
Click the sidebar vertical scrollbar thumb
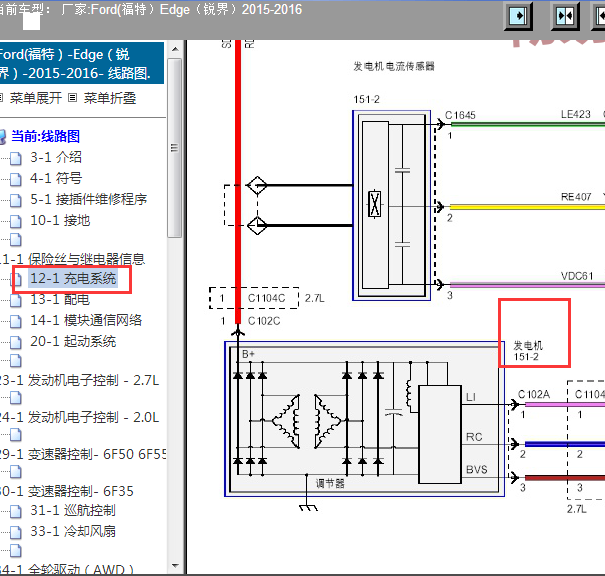pos(175,148)
